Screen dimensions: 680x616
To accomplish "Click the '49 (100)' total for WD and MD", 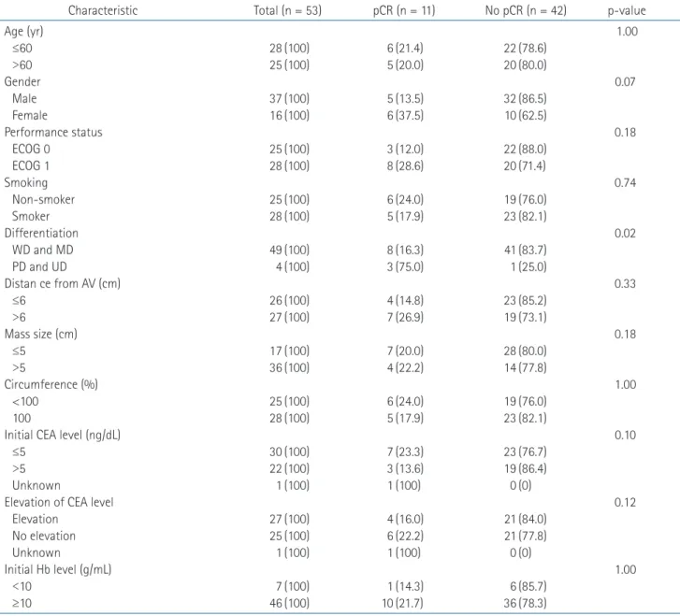I will 289,250.
